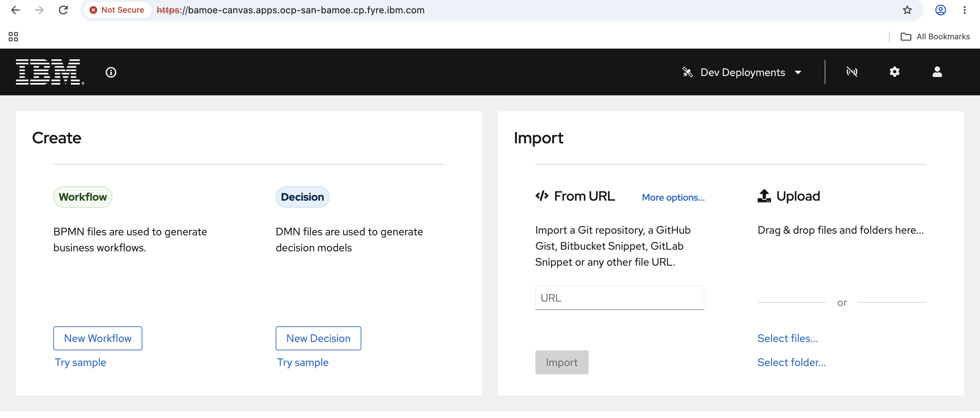Open the info icon next to IBM logo

[111, 72]
